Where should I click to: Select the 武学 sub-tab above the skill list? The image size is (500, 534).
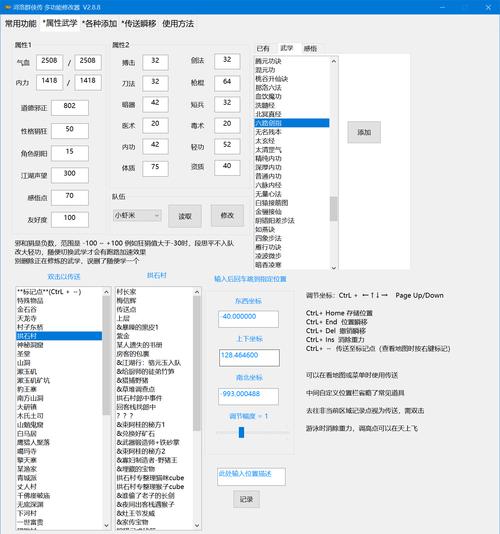coord(286,48)
